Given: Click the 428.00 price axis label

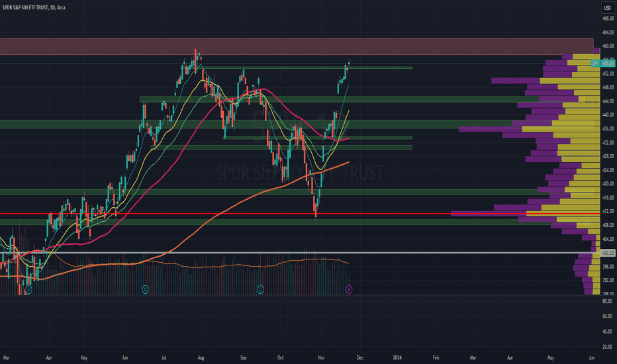Looking at the screenshot, I should [608, 156].
